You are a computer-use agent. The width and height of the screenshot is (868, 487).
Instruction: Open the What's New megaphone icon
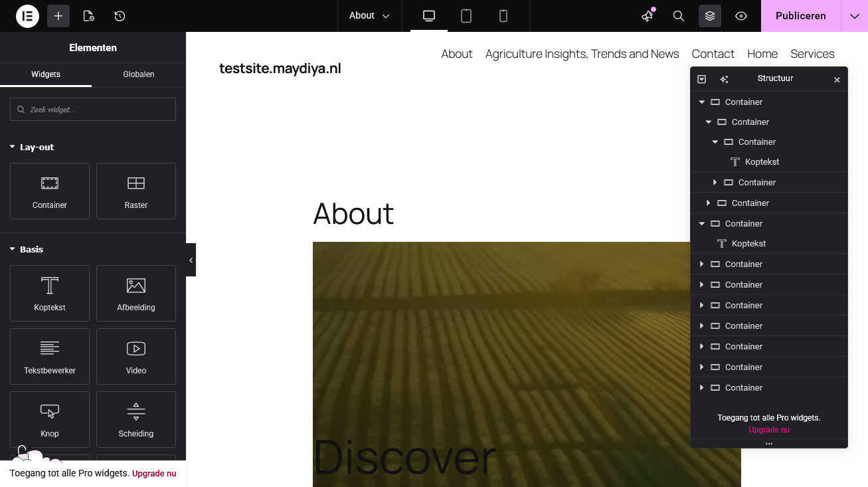(x=648, y=16)
